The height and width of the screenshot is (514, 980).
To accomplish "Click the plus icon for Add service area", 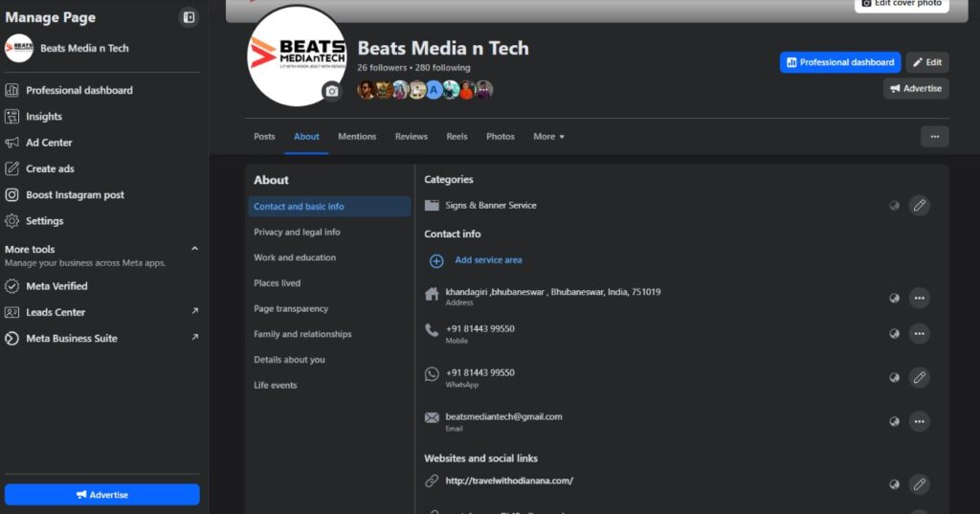I will (x=436, y=260).
